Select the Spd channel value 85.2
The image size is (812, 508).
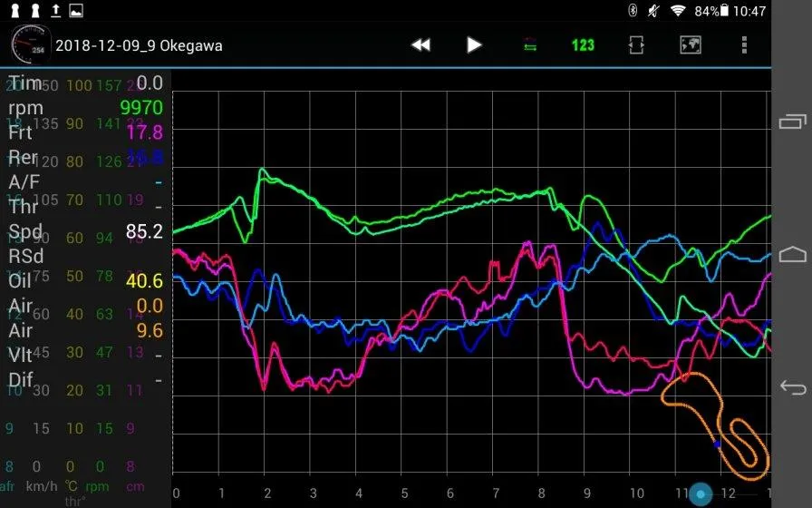144,231
